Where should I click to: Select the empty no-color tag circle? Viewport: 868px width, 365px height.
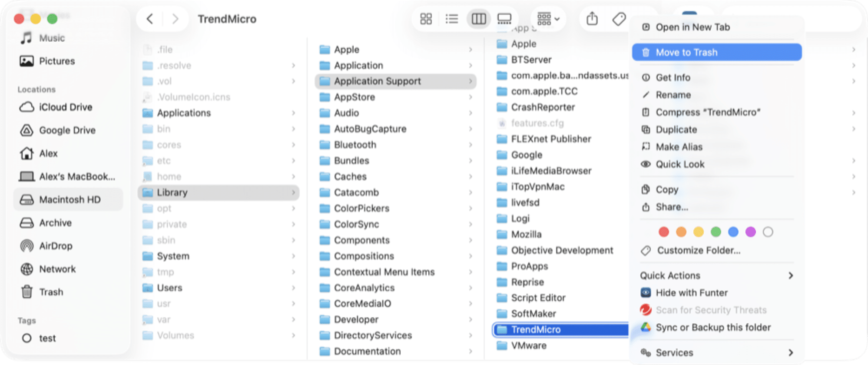(x=768, y=232)
